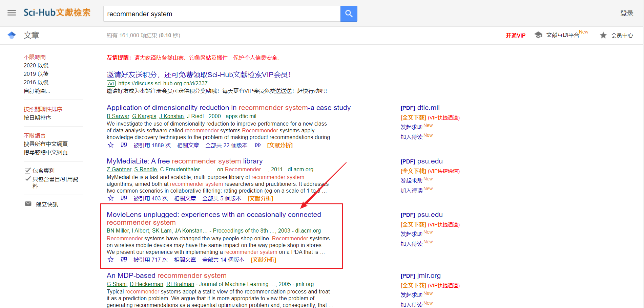Star the MovieLens unplugged result

tap(110, 259)
